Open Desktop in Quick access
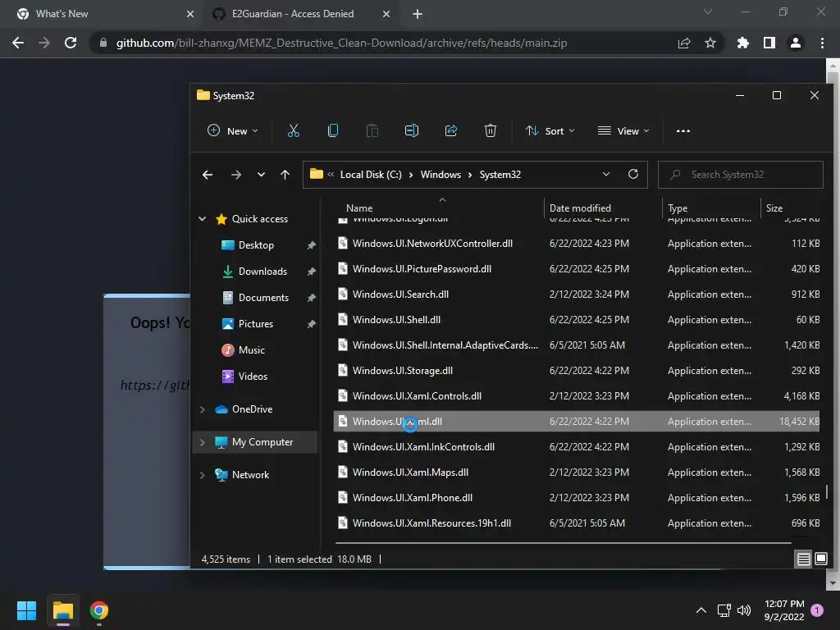The height and width of the screenshot is (630, 840). [256, 245]
